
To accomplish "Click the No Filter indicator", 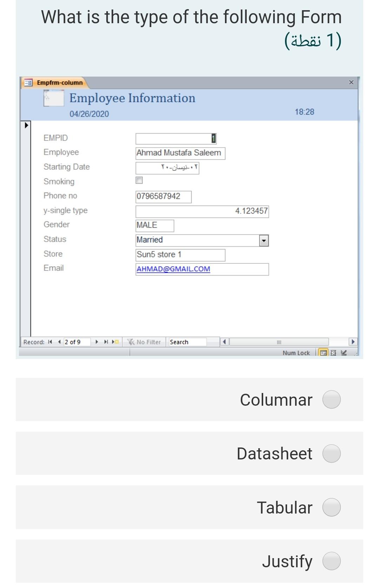I will pyautogui.click(x=144, y=342).
